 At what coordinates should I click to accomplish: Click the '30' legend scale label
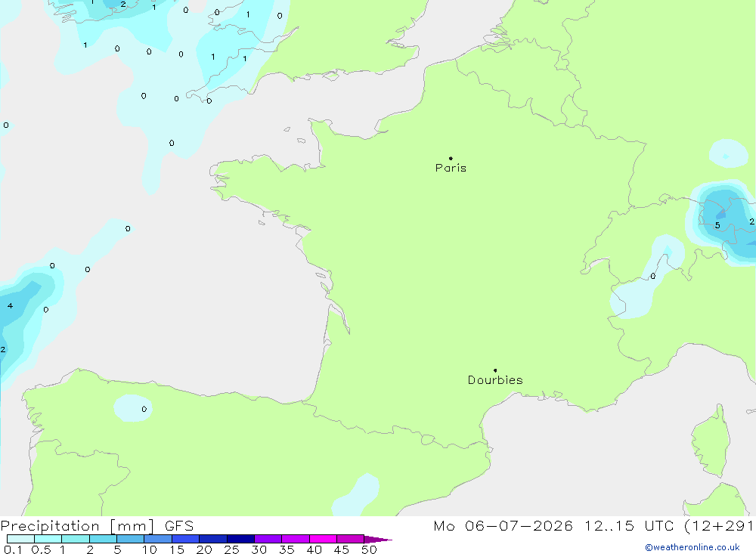[x=259, y=549]
